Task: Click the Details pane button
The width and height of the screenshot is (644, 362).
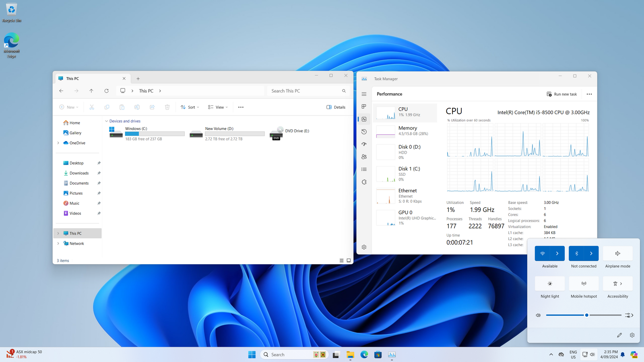Action: coord(336,107)
